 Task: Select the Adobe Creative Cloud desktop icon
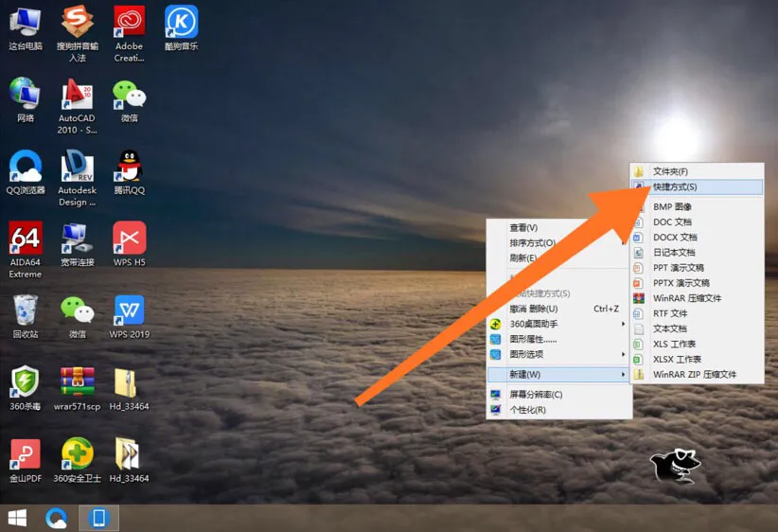[x=129, y=34]
